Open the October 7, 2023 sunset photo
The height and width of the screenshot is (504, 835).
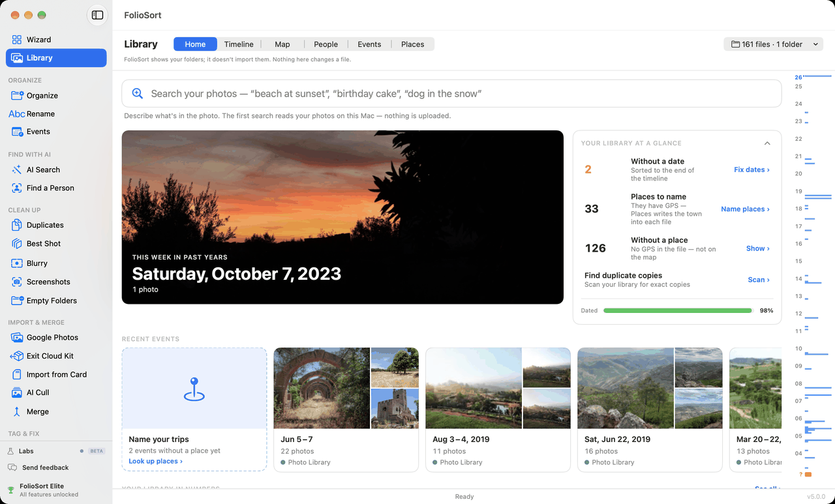click(342, 217)
